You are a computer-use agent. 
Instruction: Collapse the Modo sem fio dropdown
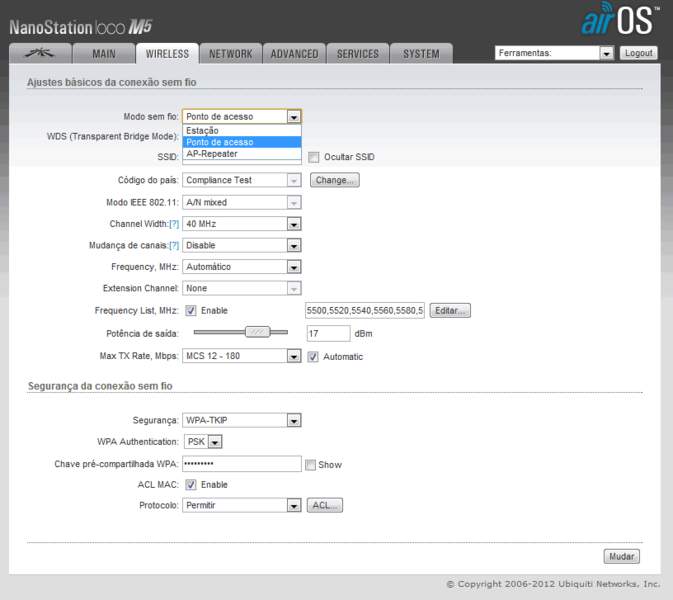coord(242,117)
